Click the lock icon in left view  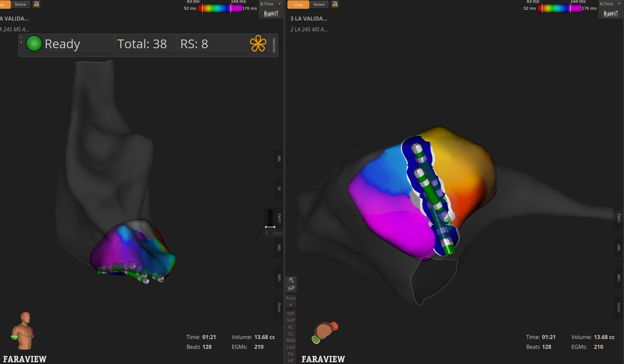point(36,4)
